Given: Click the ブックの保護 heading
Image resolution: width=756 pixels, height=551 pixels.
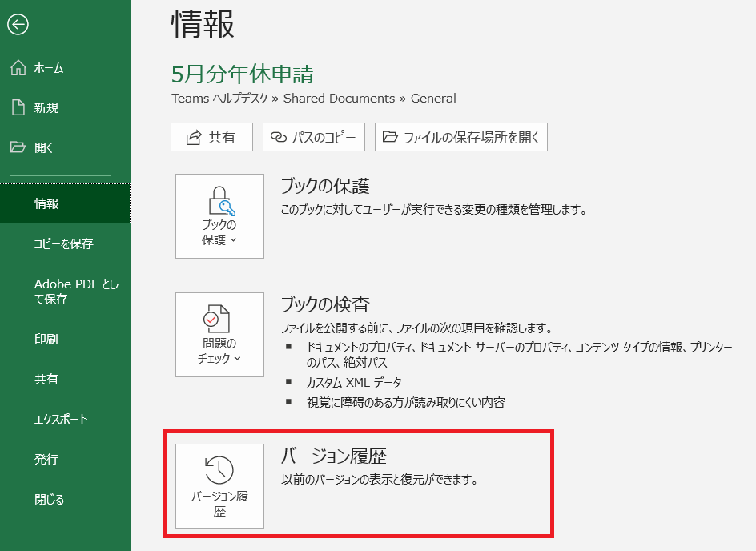Looking at the screenshot, I should 325,186.
